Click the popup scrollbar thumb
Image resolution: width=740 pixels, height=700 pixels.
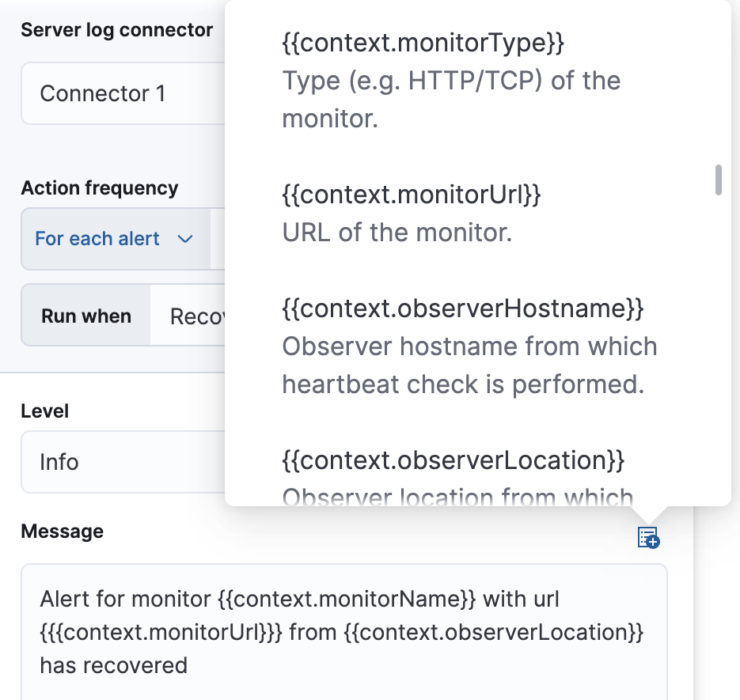719,180
